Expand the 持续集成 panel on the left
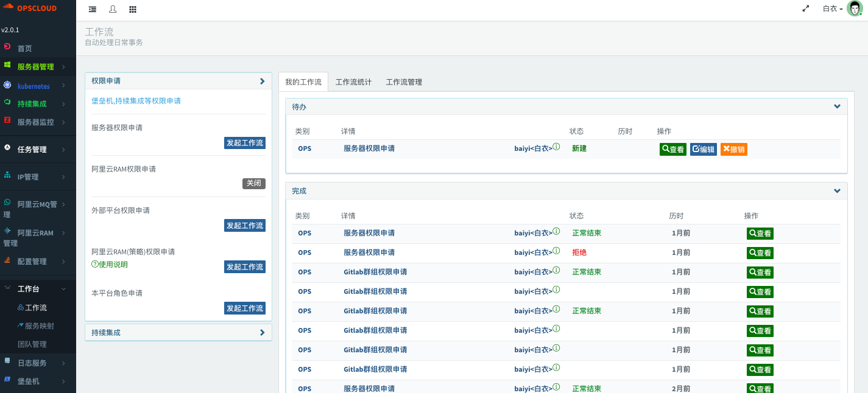The width and height of the screenshot is (868, 393). click(262, 333)
